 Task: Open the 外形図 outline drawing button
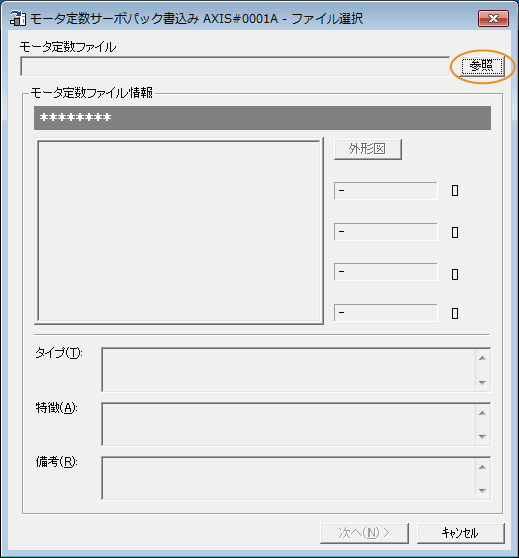click(x=368, y=149)
